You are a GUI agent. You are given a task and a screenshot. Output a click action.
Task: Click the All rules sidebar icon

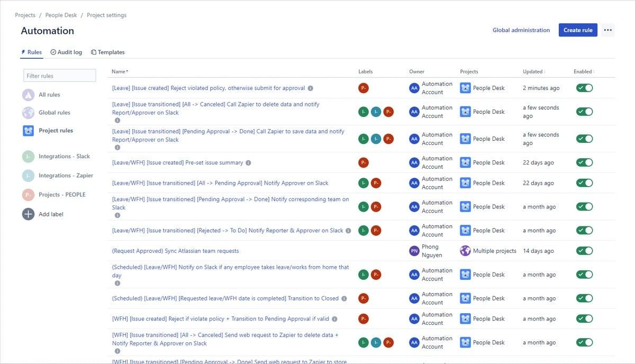coord(28,95)
